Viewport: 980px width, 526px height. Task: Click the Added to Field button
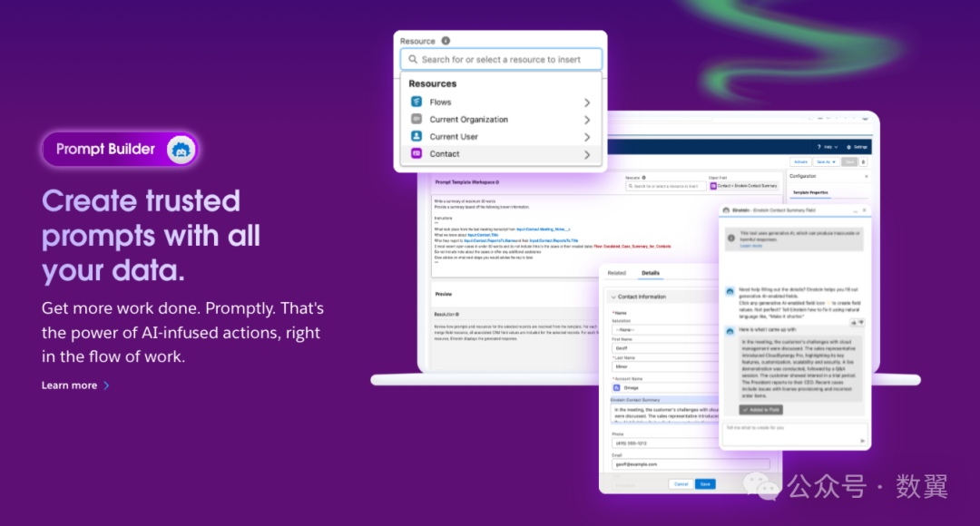click(x=760, y=410)
